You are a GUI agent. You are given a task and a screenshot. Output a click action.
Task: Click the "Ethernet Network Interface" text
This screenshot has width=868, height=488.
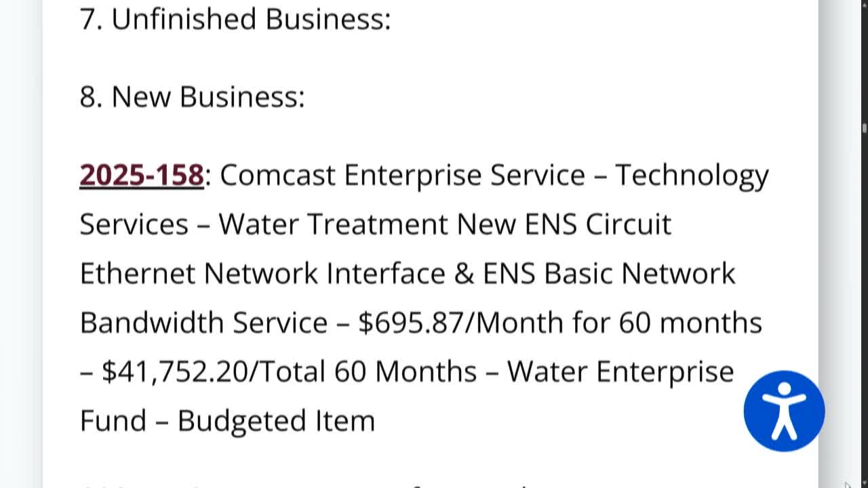point(262,273)
